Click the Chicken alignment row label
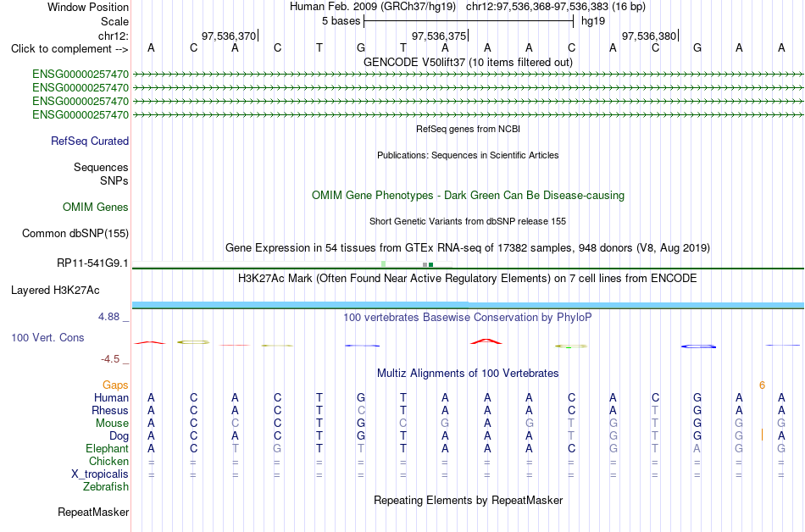Viewport: 805px width, 532px height. pyautogui.click(x=108, y=461)
